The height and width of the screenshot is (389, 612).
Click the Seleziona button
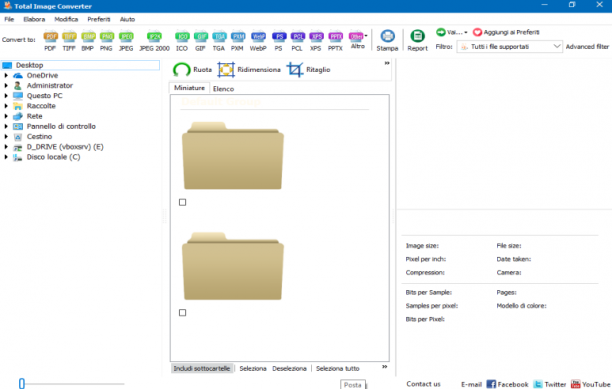(253, 368)
